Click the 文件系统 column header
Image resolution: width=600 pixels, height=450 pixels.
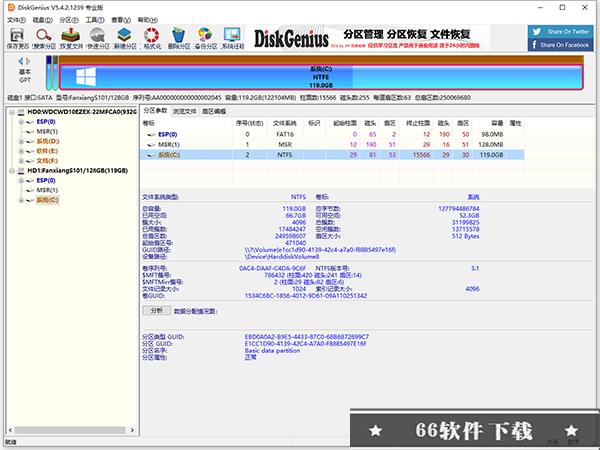tap(285, 123)
